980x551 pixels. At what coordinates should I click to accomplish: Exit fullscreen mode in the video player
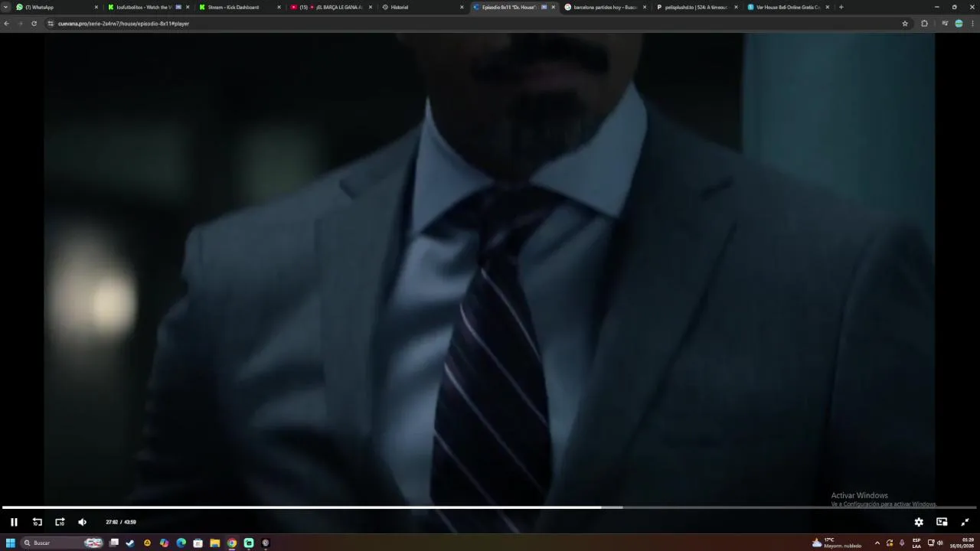click(965, 522)
